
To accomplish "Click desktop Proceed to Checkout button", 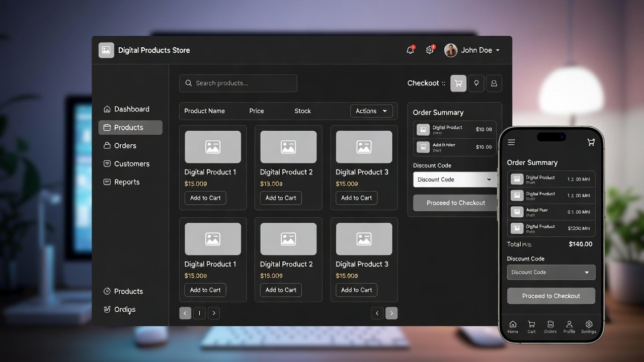I will pyautogui.click(x=455, y=203).
